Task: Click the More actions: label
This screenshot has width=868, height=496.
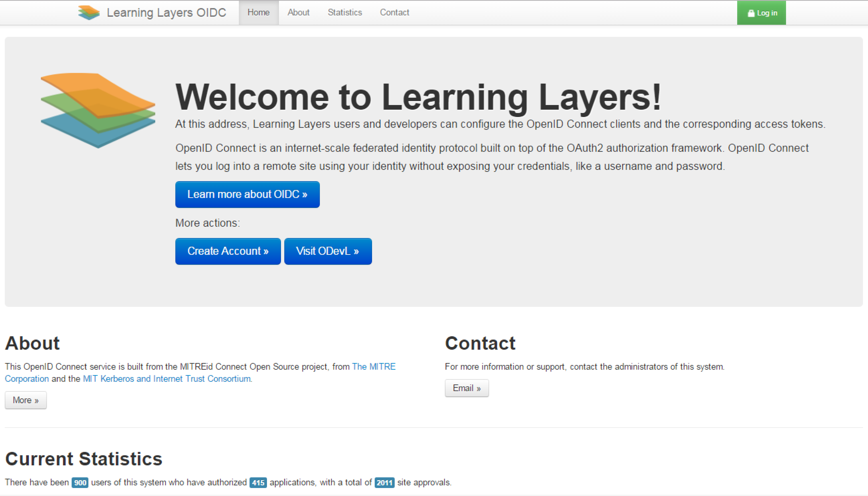Action: pos(207,223)
